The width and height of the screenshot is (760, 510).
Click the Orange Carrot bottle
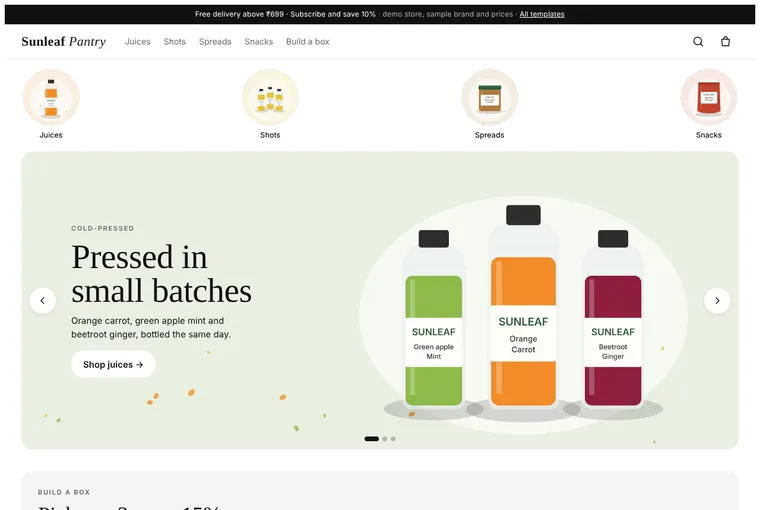(523, 306)
